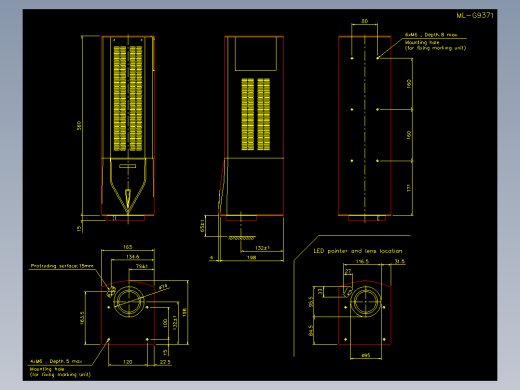
Task: Select the "LED pointer and lens location" caption
Action: pos(358,251)
